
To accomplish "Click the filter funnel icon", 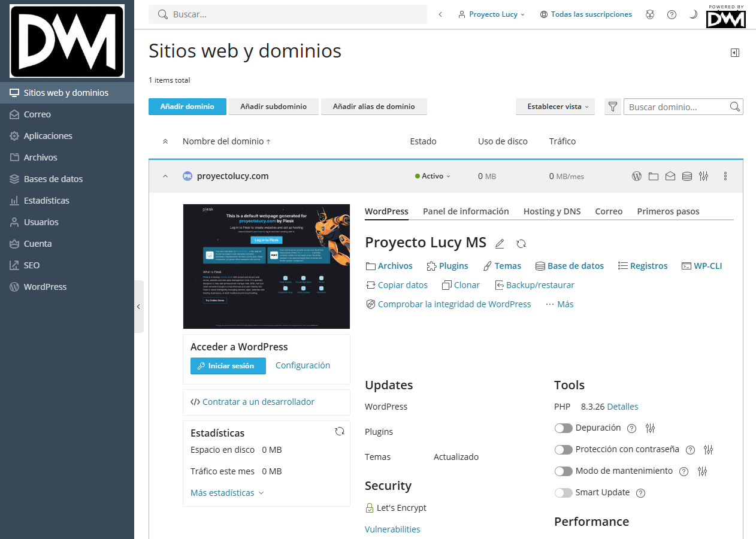I will click(612, 107).
